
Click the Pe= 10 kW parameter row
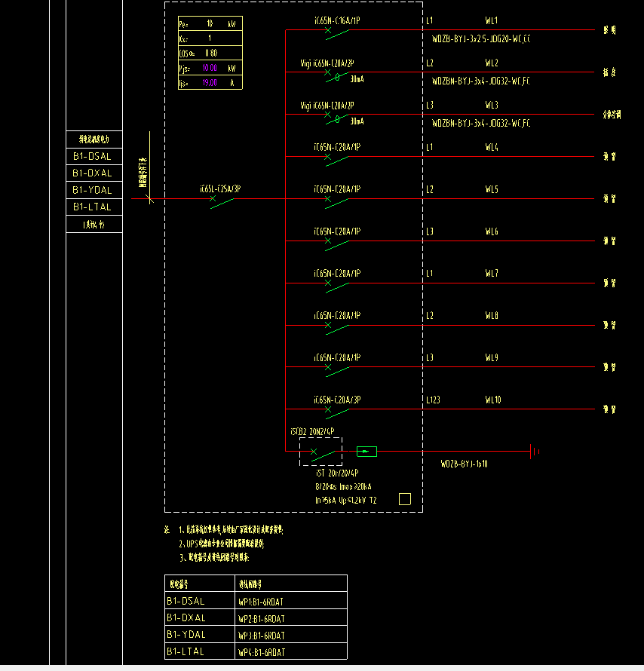click(210, 24)
